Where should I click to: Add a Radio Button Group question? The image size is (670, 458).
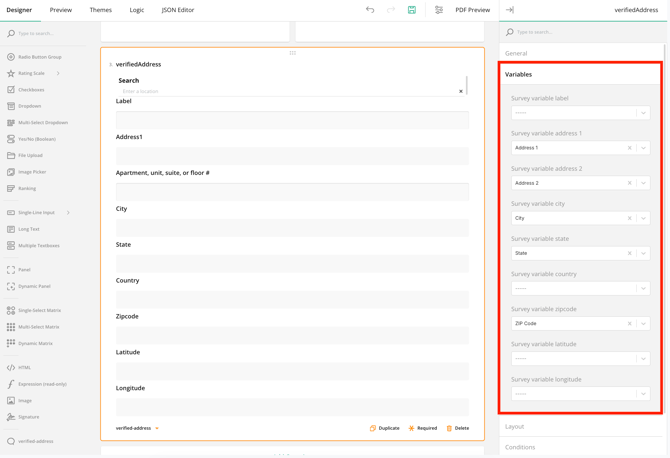tap(34, 57)
